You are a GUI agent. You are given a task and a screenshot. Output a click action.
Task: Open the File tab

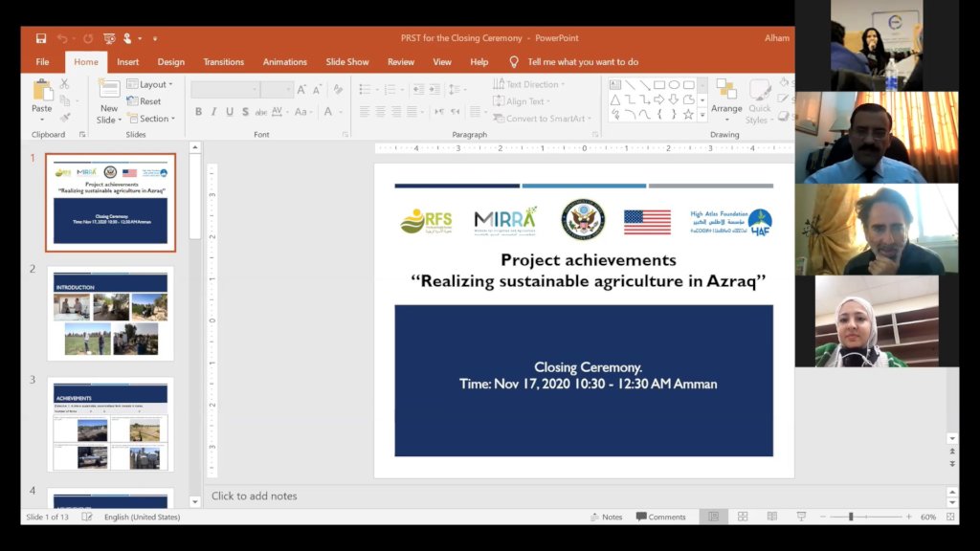42,62
